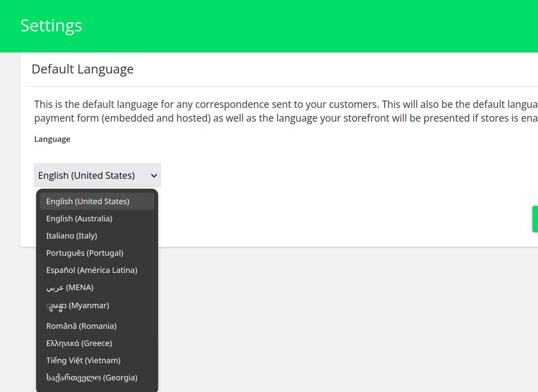Select the Myanmar language entry
The image size is (538, 392).
point(77,305)
